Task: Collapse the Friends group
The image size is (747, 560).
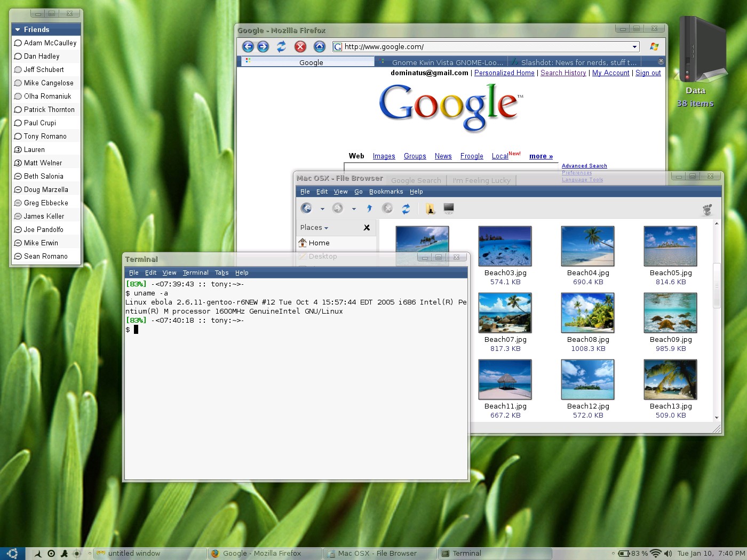Action: (x=18, y=30)
